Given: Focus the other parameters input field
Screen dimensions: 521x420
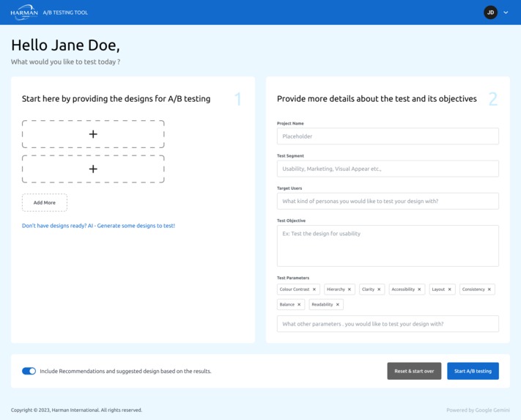Looking at the screenshot, I should click(x=388, y=324).
